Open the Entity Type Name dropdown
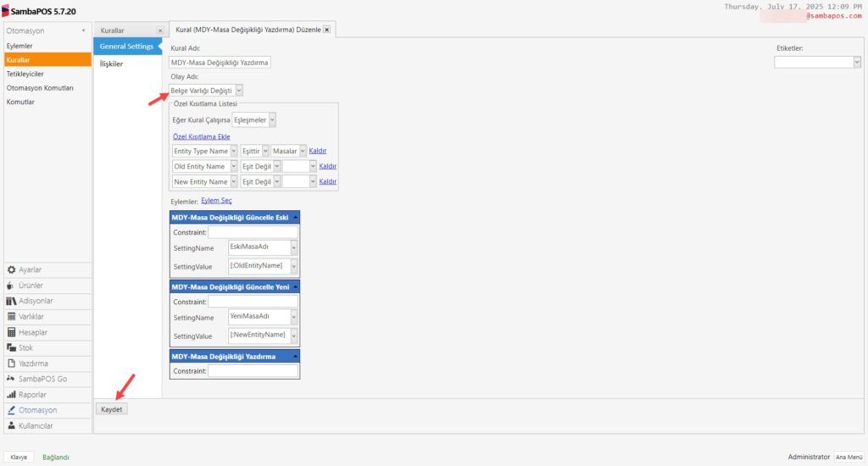This screenshot has height=466, width=868. [234, 151]
